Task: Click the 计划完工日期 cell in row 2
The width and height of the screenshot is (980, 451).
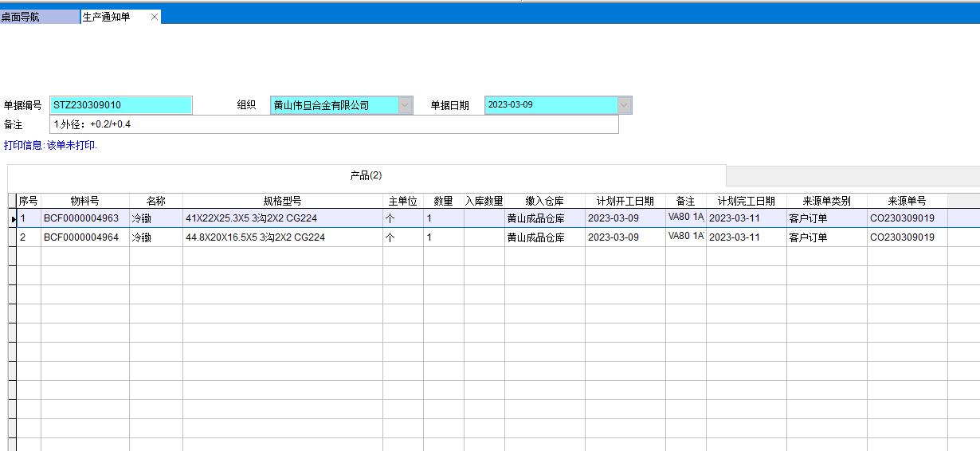Action: (746, 237)
